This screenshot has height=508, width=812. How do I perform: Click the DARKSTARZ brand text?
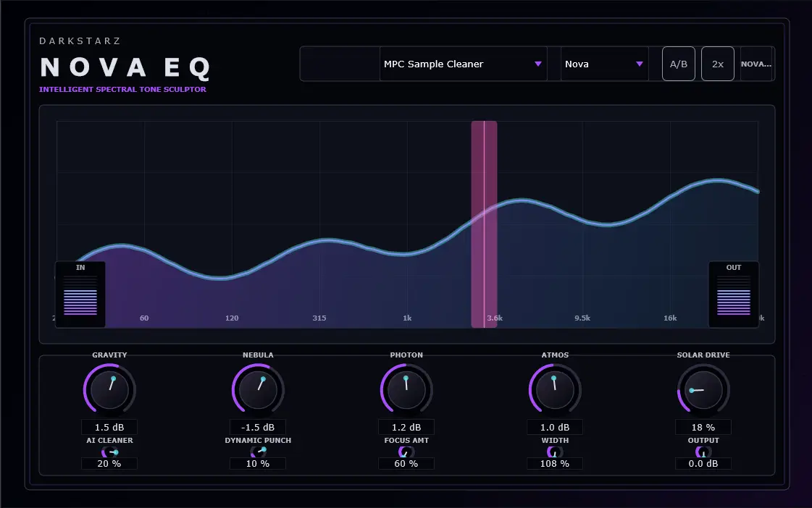[80, 41]
